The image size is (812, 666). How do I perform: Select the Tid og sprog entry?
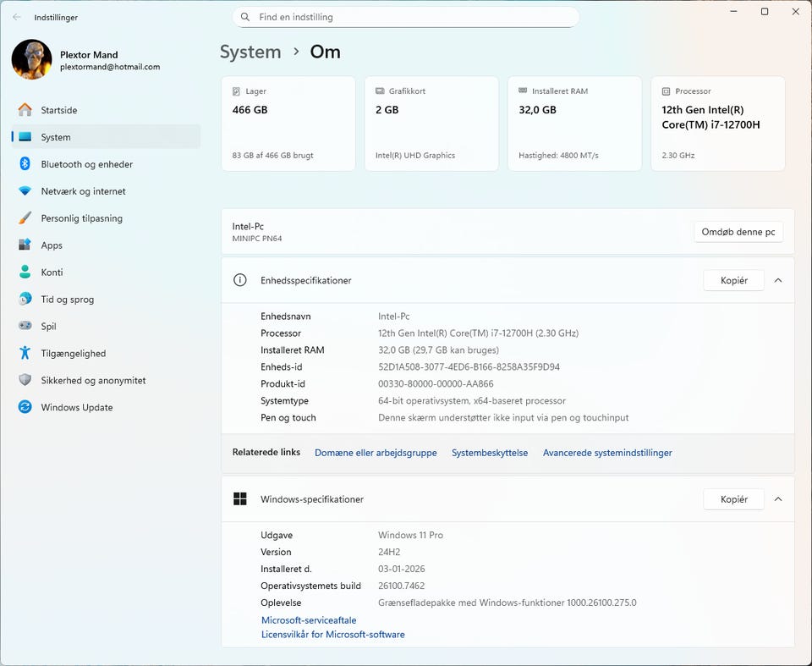pos(106,299)
